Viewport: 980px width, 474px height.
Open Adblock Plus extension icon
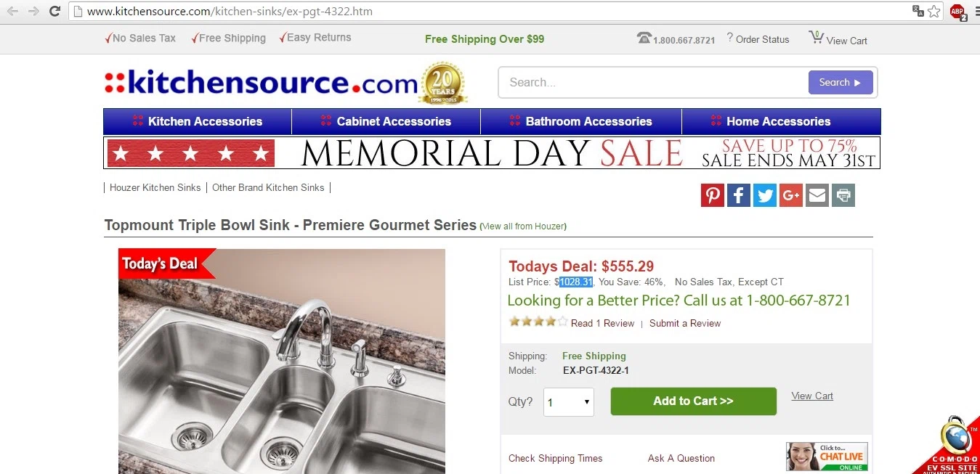(957, 11)
